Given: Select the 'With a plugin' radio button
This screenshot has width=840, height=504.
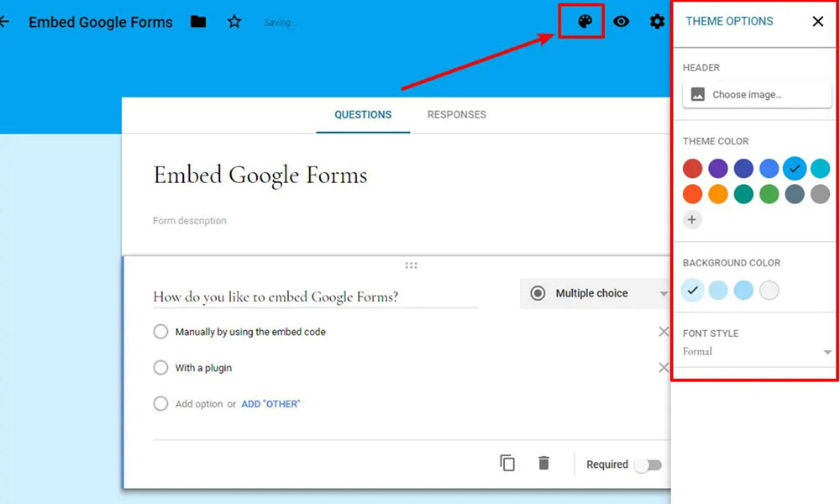Looking at the screenshot, I should (160, 368).
